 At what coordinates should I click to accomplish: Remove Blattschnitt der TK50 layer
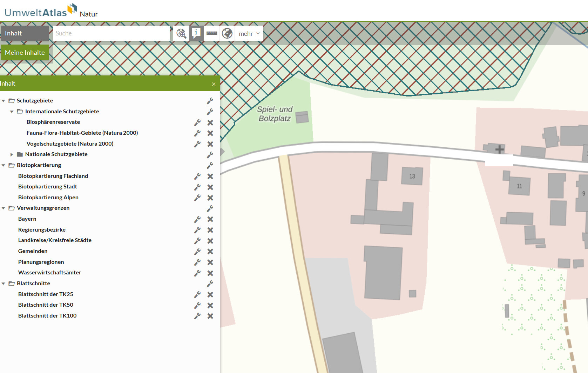tap(210, 305)
